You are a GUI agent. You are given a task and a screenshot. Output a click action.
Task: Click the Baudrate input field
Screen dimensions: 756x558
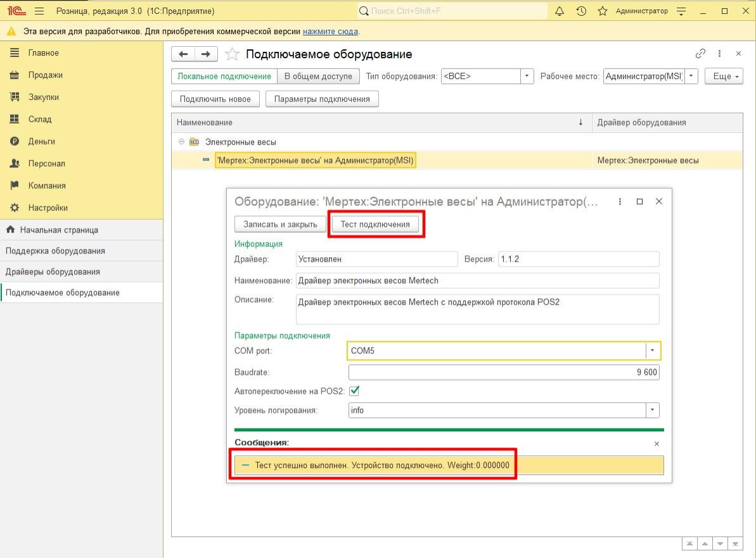pos(503,372)
